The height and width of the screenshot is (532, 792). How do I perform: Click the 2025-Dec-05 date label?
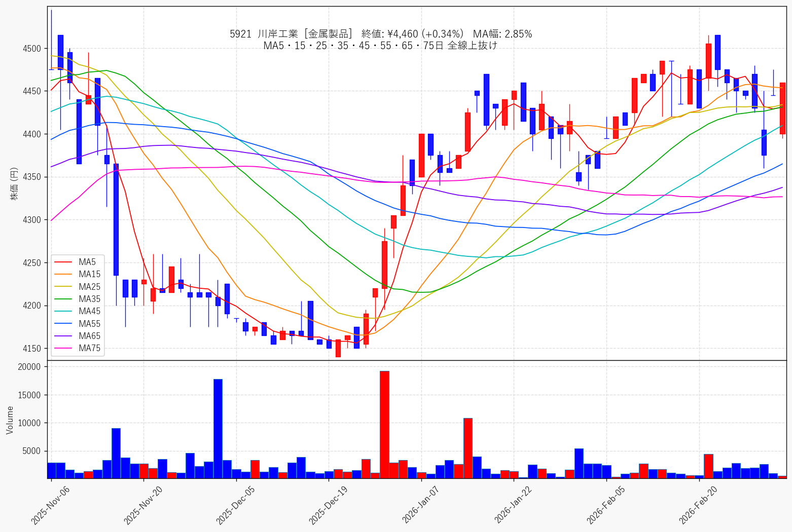tap(235, 505)
